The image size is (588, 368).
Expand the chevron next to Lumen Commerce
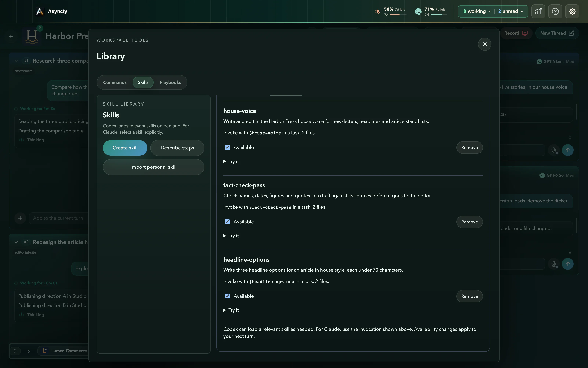(x=29, y=351)
